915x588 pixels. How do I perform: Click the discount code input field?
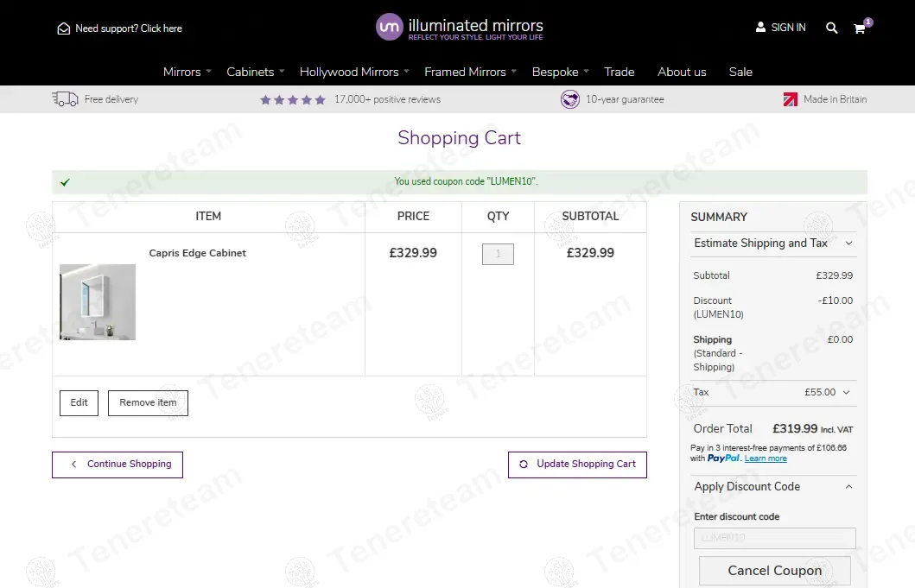774,538
